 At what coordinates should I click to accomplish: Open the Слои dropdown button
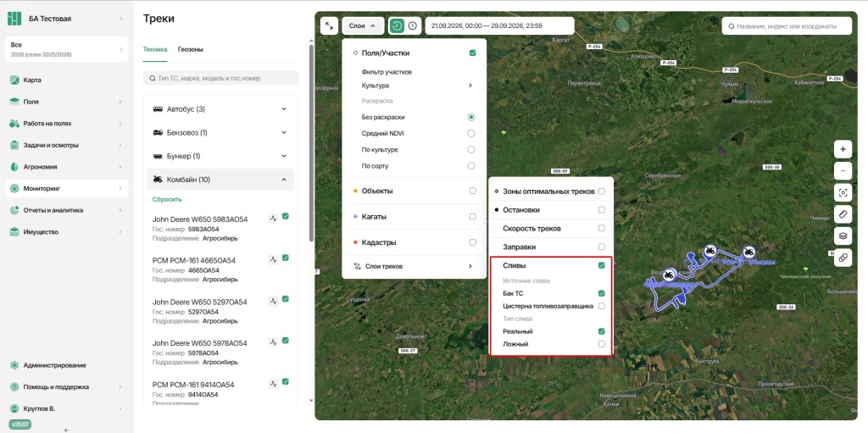(x=363, y=25)
